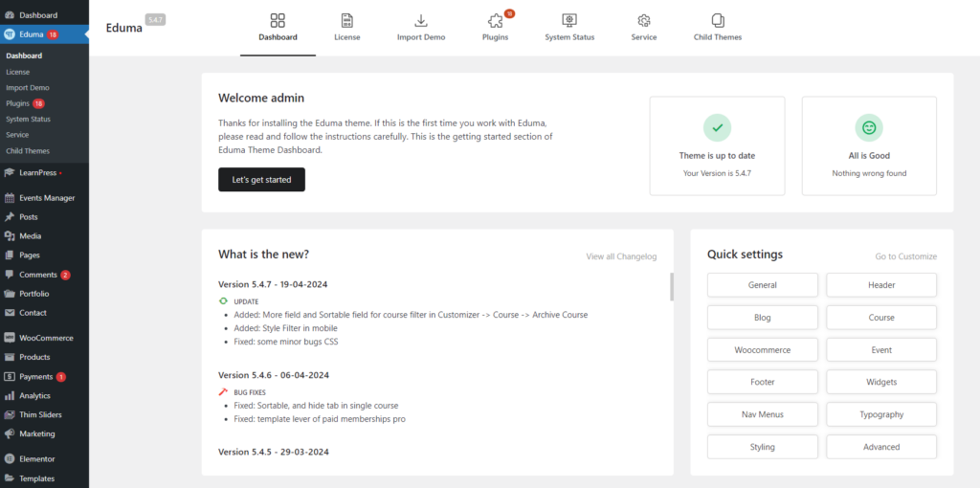Open Course quick settings
The image size is (980, 488).
(x=881, y=318)
